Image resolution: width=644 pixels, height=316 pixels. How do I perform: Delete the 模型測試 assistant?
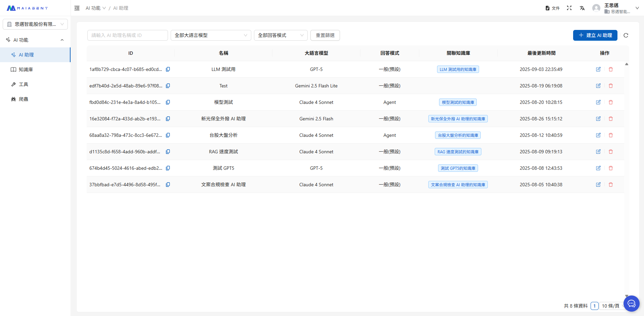pyautogui.click(x=610, y=102)
